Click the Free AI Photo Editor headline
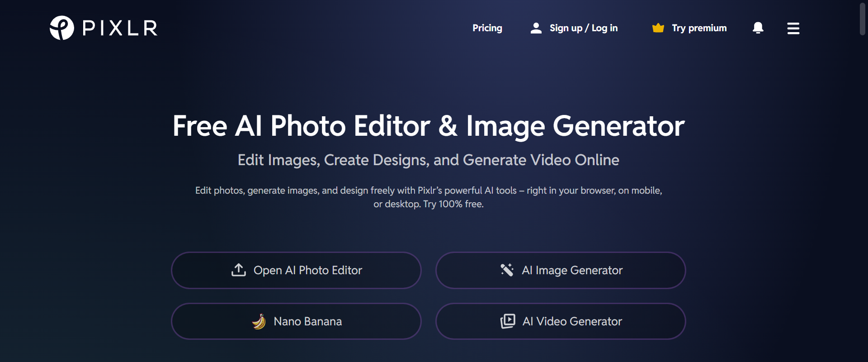This screenshot has width=868, height=362. [x=428, y=126]
